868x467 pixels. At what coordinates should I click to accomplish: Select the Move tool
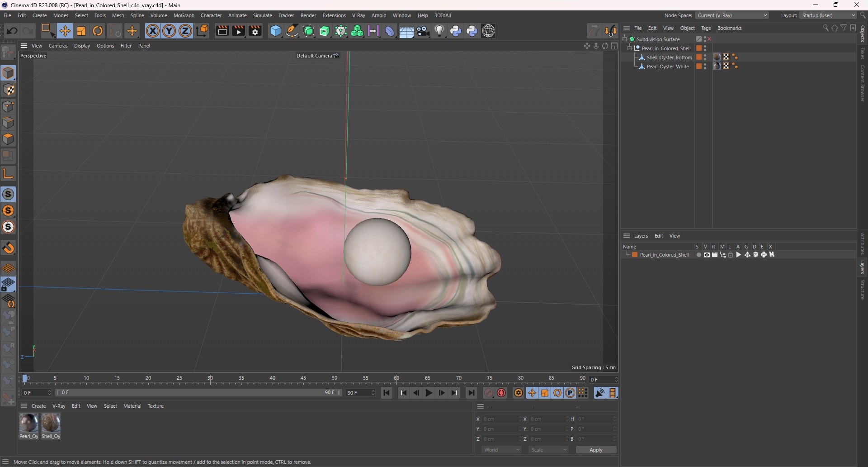tap(65, 31)
